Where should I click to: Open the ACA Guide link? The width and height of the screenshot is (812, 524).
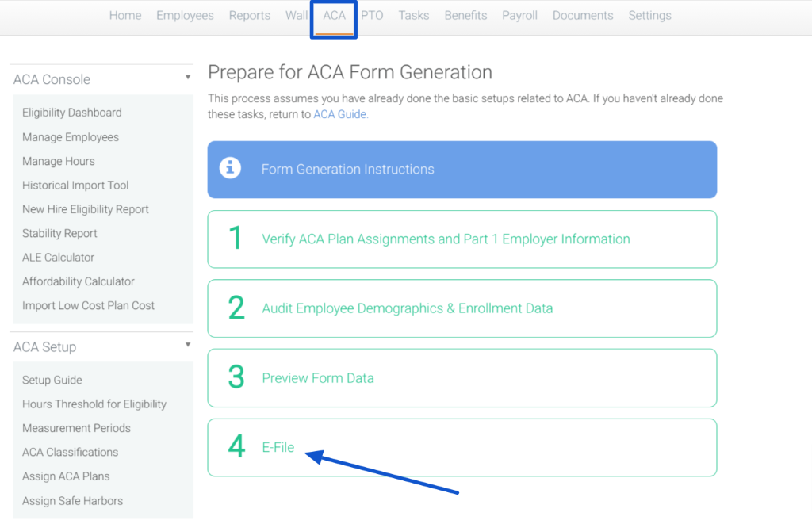pyautogui.click(x=339, y=114)
